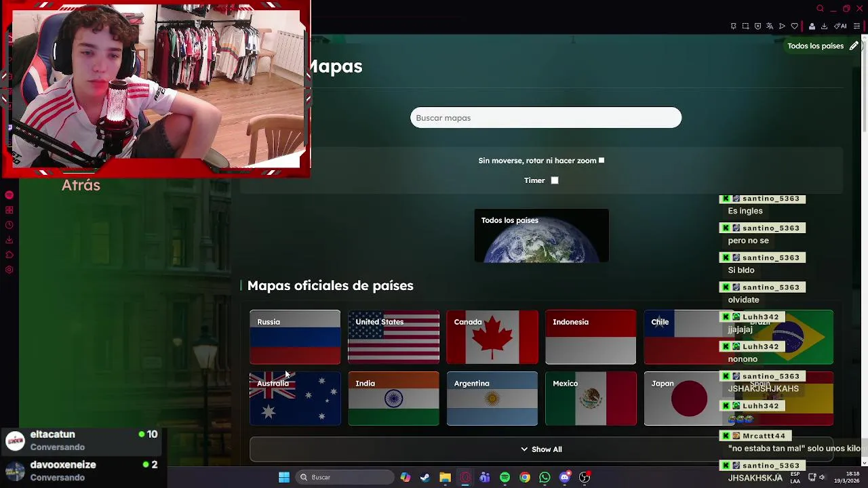The height and width of the screenshot is (488, 868).
Task: Open the AI assistant toolbar icon
Action: tap(840, 26)
